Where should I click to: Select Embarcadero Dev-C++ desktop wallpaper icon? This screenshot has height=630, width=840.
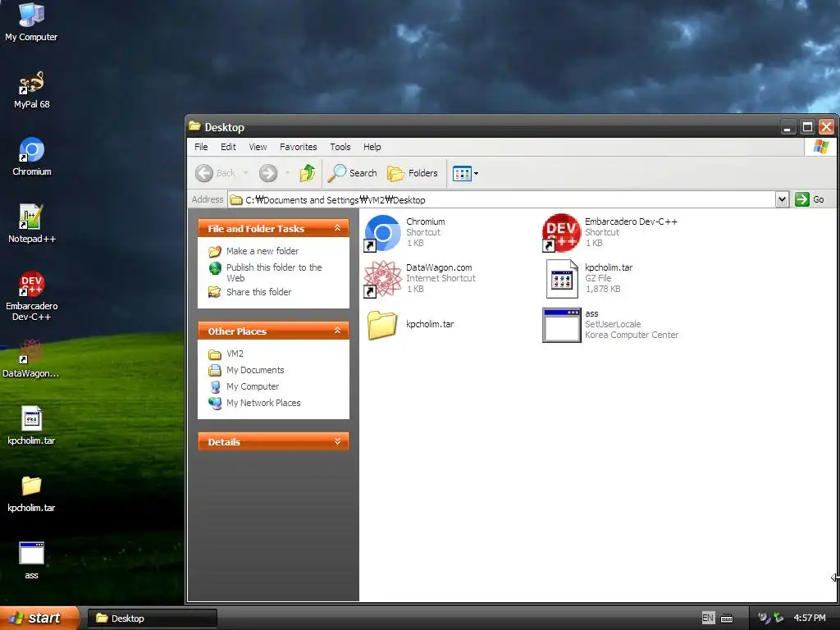point(32,296)
